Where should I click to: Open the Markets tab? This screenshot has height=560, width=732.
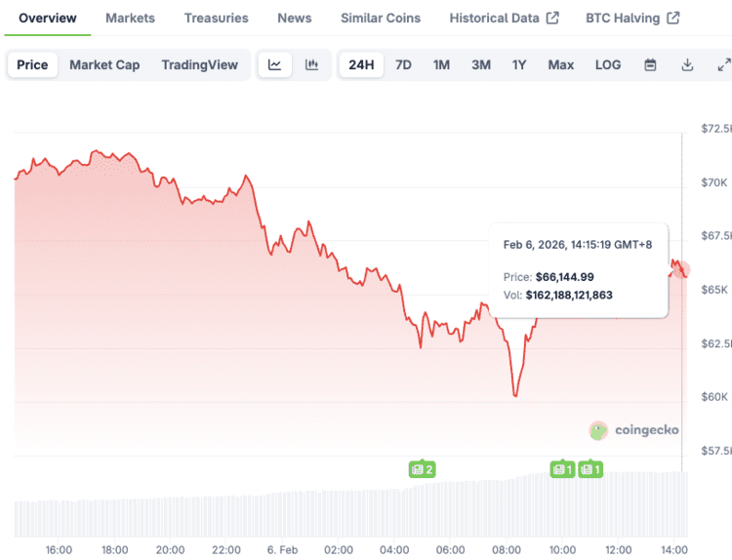pos(130,18)
